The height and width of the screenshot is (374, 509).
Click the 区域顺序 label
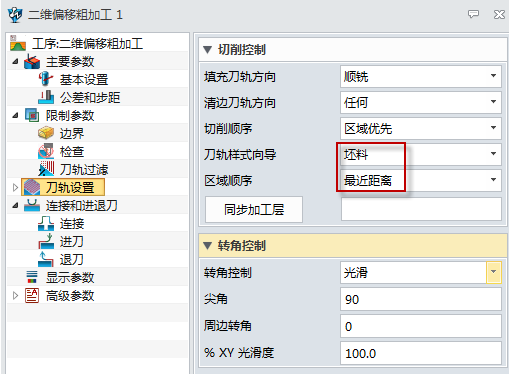coord(228,181)
